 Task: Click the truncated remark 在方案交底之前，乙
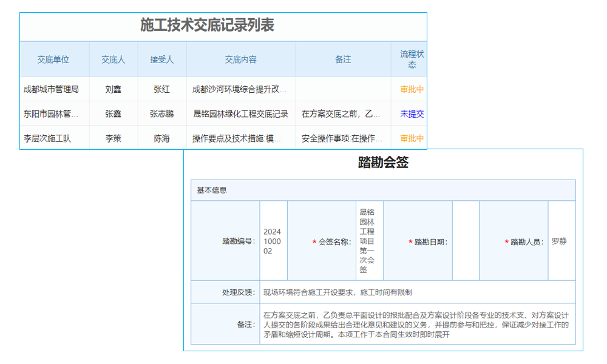(342, 113)
